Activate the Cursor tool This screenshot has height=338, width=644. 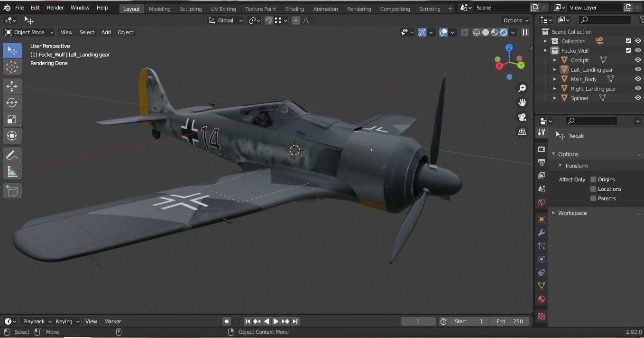click(x=12, y=67)
